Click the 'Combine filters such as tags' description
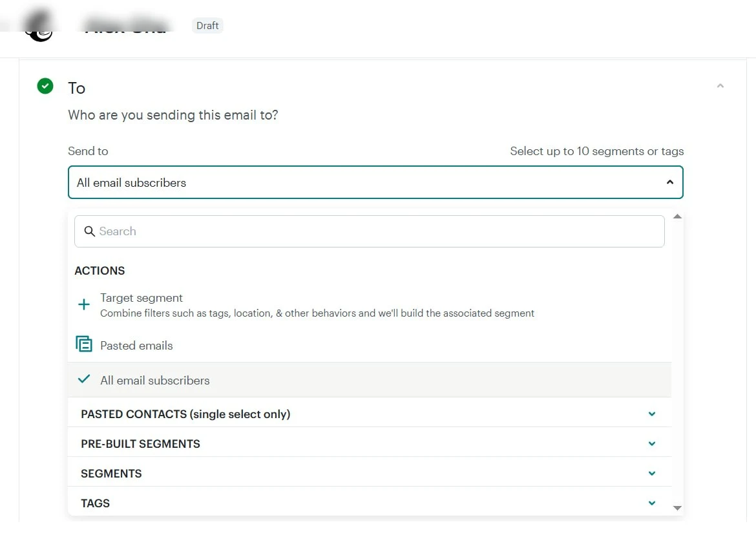Viewport: 756px width, 537px height. (x=317, y=313)
